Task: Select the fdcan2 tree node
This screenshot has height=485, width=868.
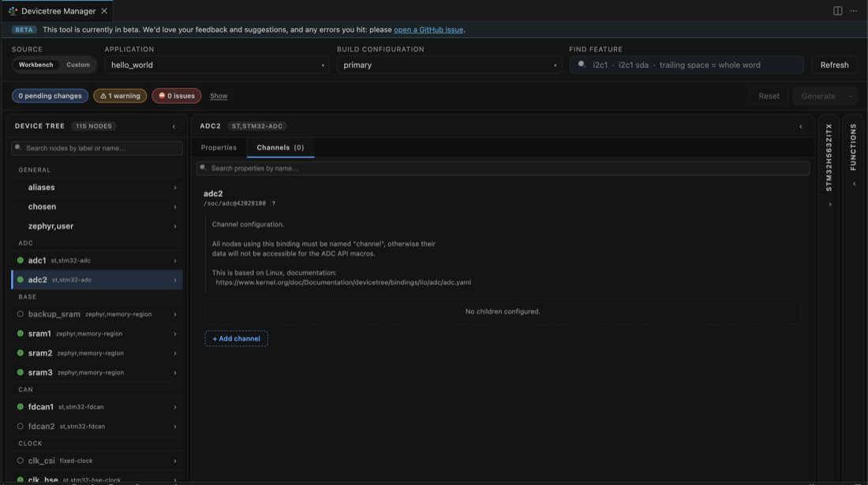Action: tap(97, 427)
